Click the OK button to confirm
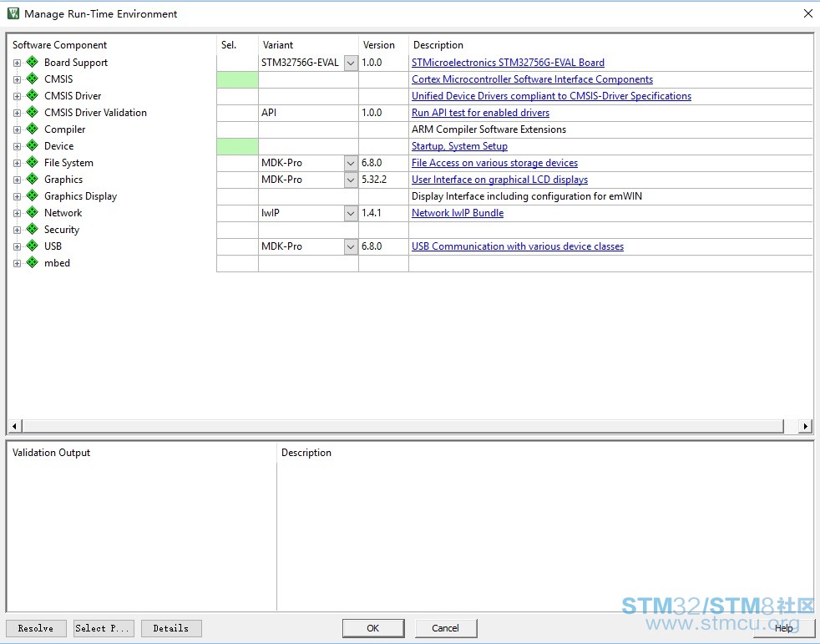The width and height of the screenshot is (820, 644). tap(372, 628)
